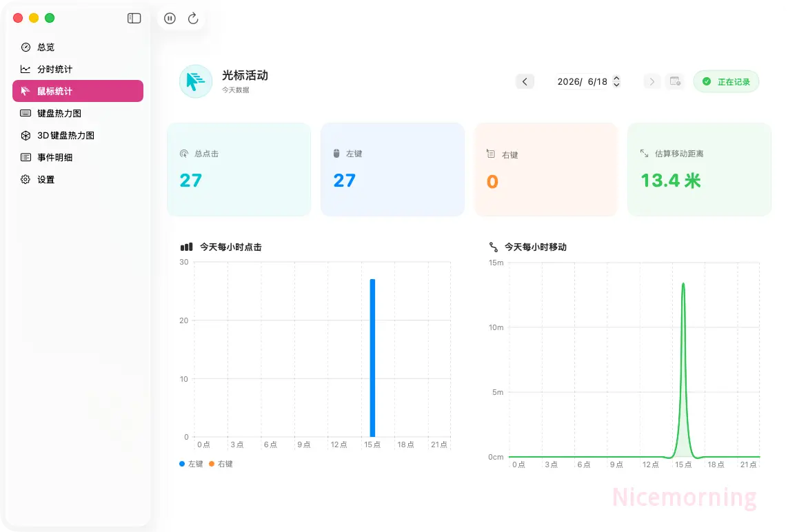Select 鼠标统计 sidebar item

(x=78, y=91)
